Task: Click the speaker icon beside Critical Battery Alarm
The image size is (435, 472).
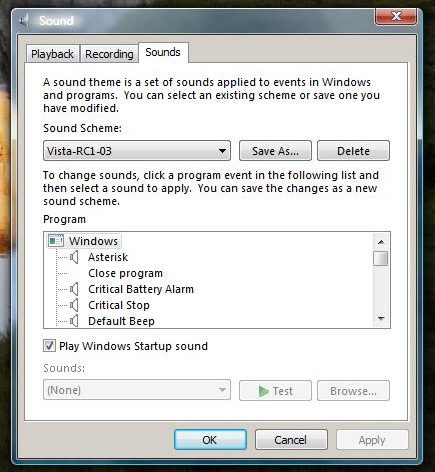Action: coord(74,289)
